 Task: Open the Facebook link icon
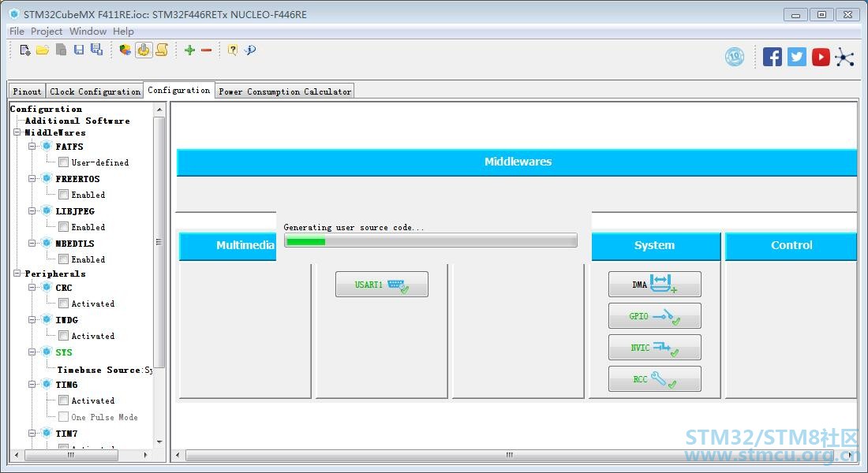[x=773, y=57]
